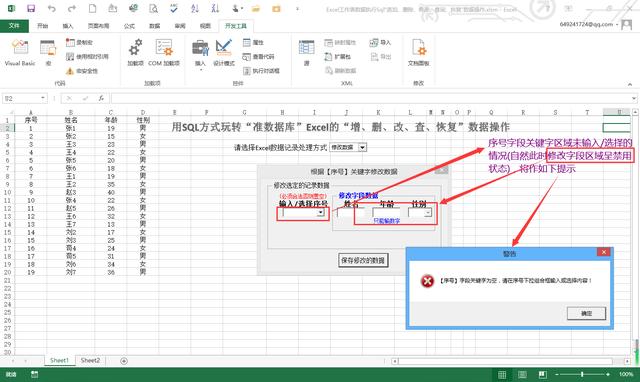Switch to the View (视图) tab

[205, 26]
